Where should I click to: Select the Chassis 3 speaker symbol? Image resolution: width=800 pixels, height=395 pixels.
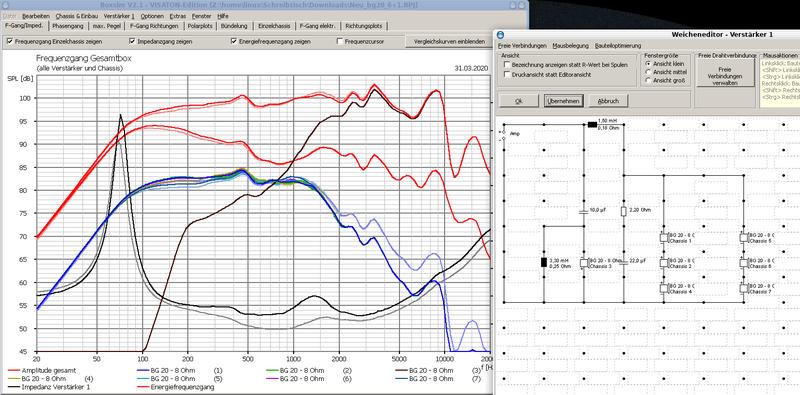point(584,263)
